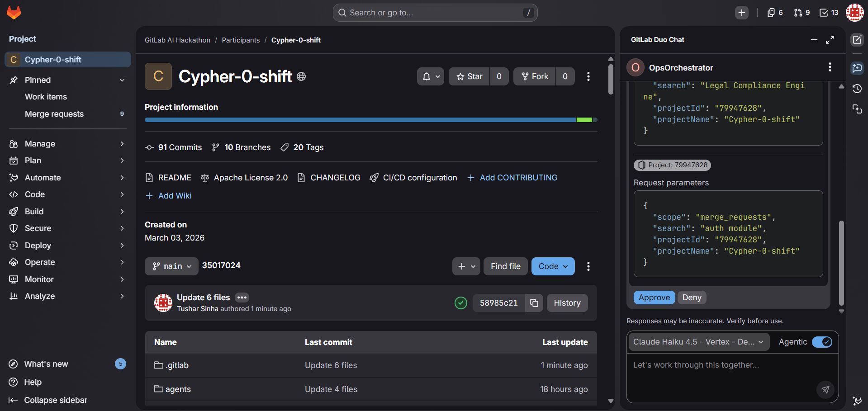Open the add file plus dropdown
The image size is (868, 411).
click(466, 266)
